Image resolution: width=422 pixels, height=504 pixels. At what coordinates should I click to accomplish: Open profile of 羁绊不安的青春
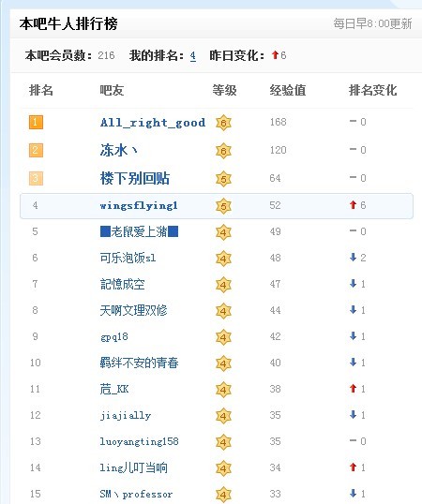point(139,363)
